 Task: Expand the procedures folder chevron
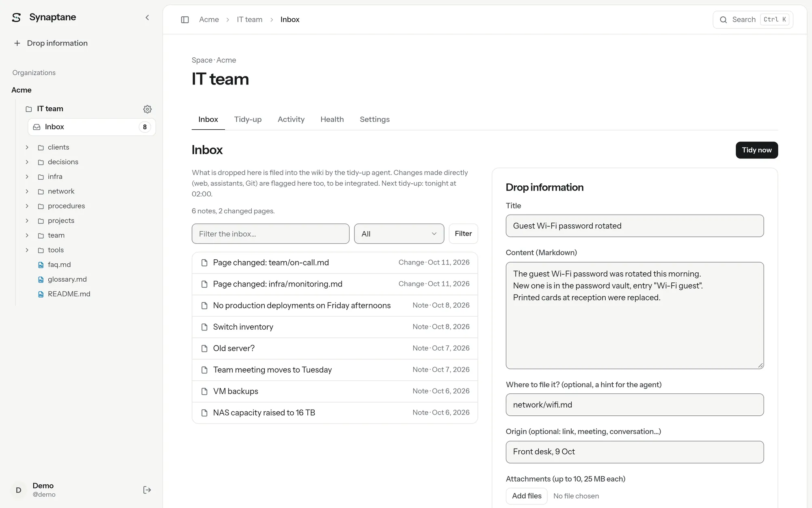coord(27,206)
